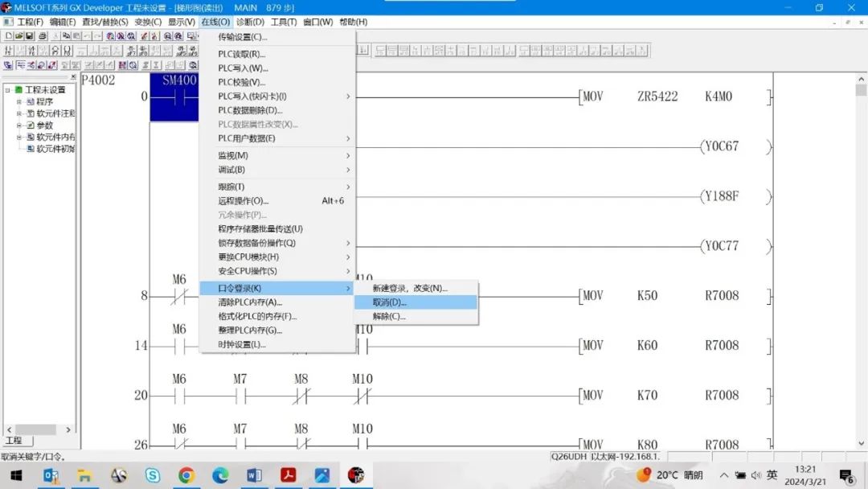Open the 监视(M) submenu
The image size is (868, 489).
(x=233, y=155)
